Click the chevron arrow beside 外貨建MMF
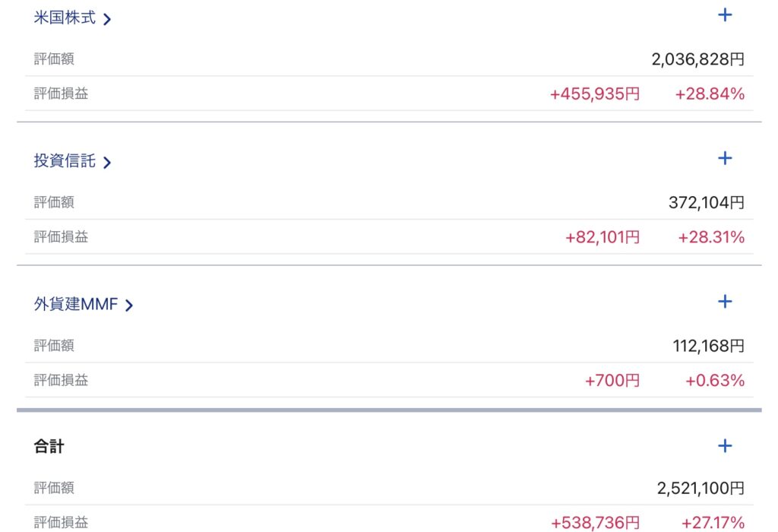 pyautogui.click(x=129, y=306)
